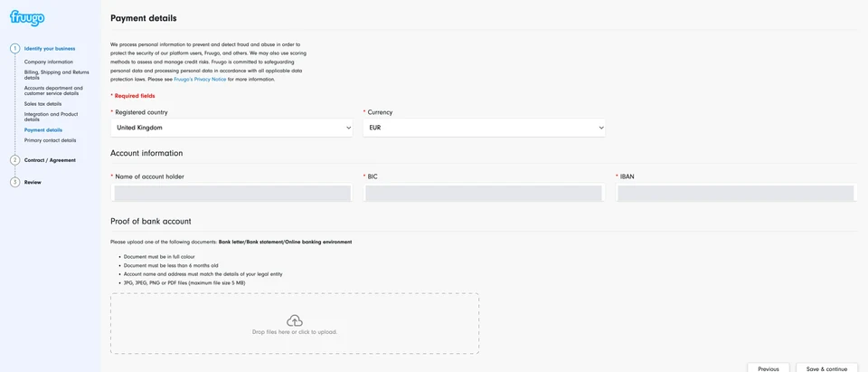Open Billing, Shipping and Returns details
The image size is (868, 372).
(x=56, y=75)
